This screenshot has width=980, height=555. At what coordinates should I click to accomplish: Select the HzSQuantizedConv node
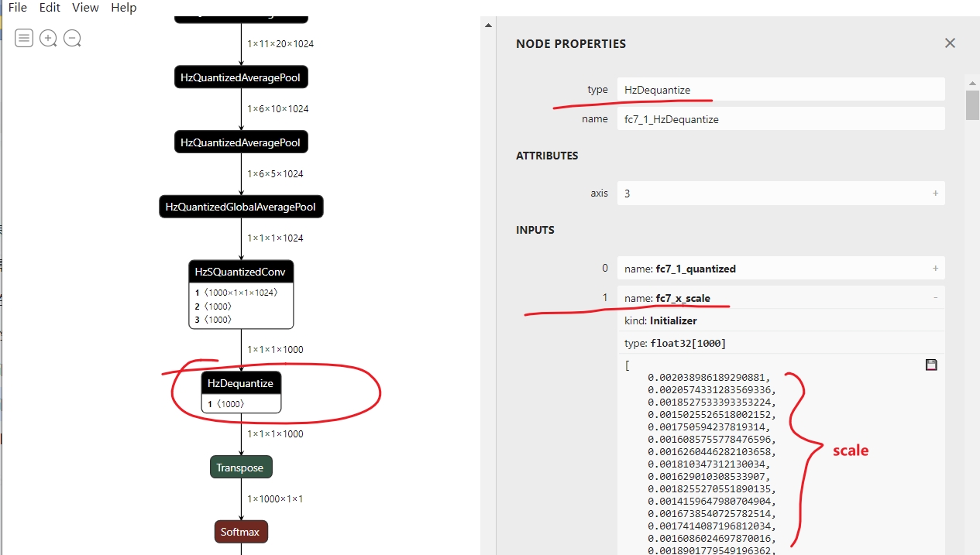point(240,272)
